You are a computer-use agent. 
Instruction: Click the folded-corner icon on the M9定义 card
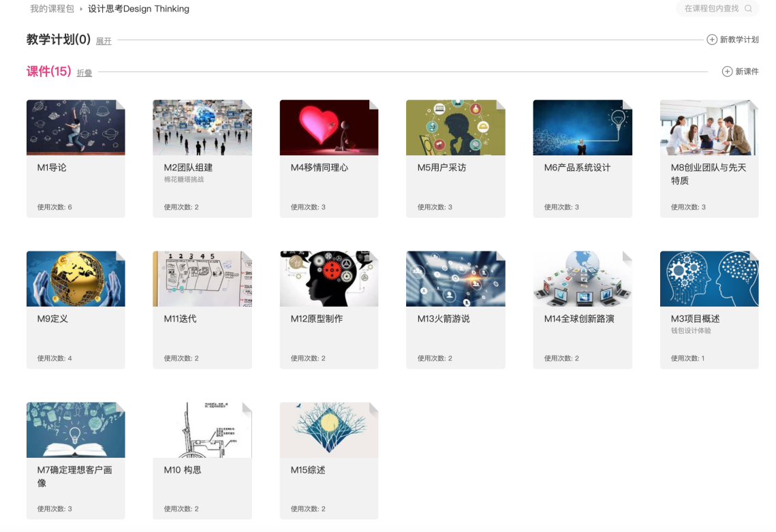tap(119, 256)
